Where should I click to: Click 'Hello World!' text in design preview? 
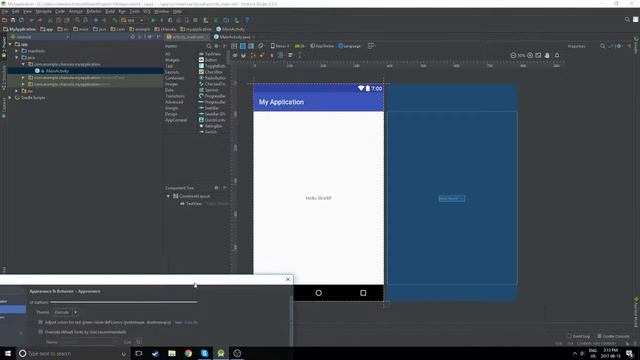[x=318, y=198]
